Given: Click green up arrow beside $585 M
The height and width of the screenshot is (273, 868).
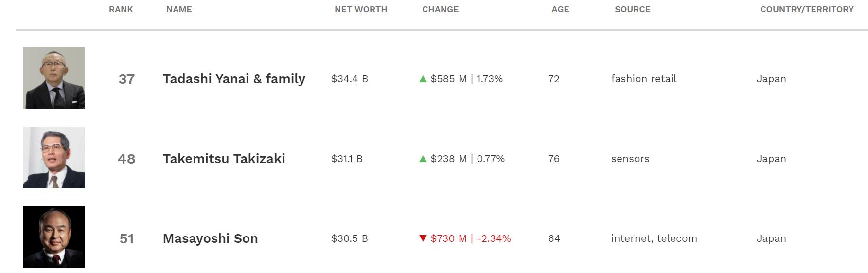Looking at the screenshot, I should point(423,79).
